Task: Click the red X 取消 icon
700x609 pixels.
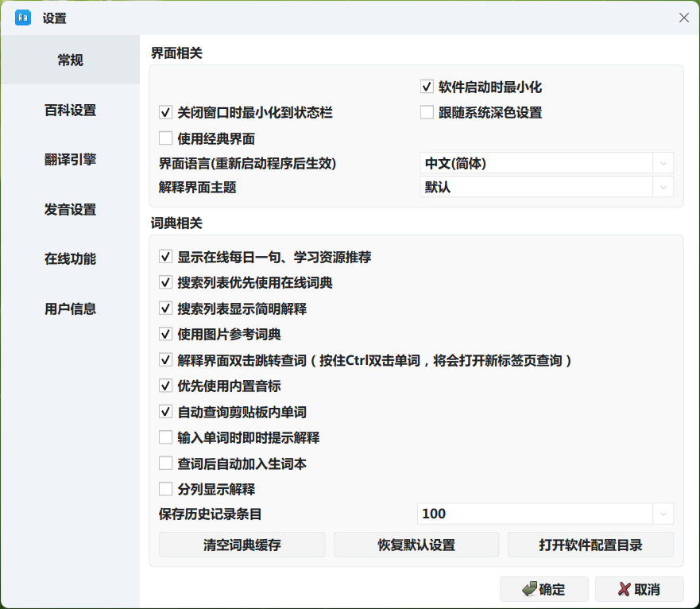Action: click(624, 589)
